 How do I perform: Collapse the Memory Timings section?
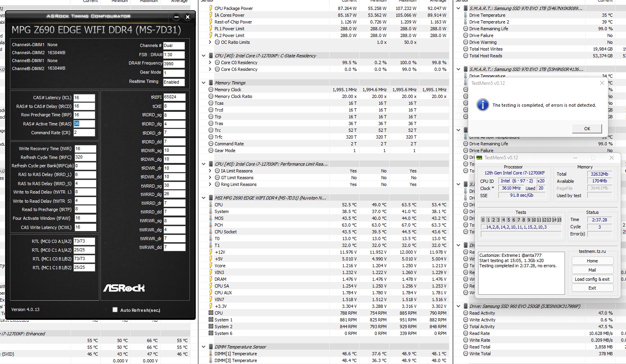click(x=204, y=83)
